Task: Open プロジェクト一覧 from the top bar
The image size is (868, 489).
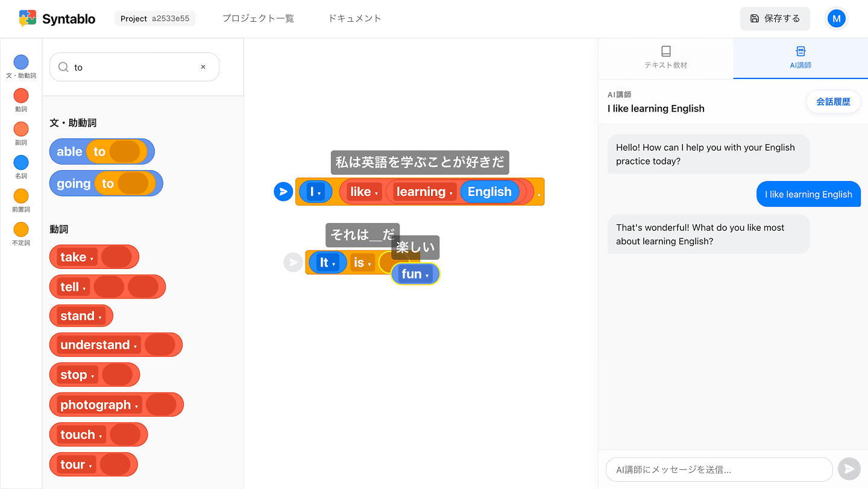Action: [x=258, y=19]
